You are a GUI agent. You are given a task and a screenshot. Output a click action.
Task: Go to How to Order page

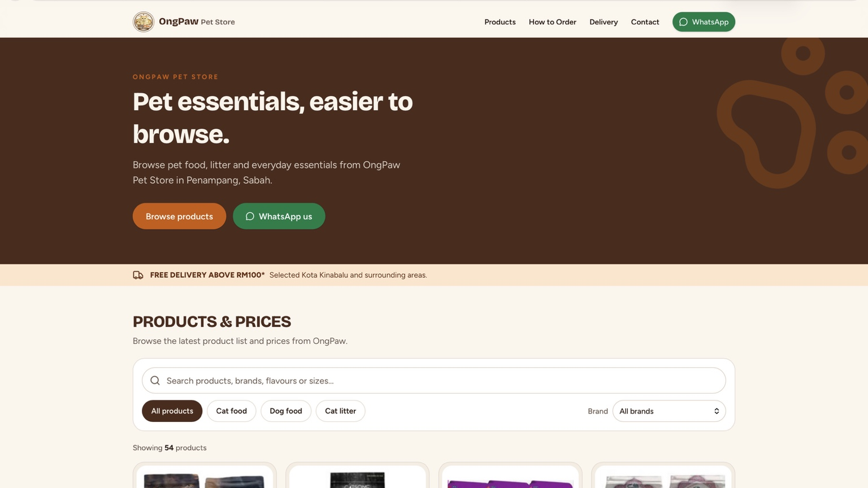click(x=553, y=22)
